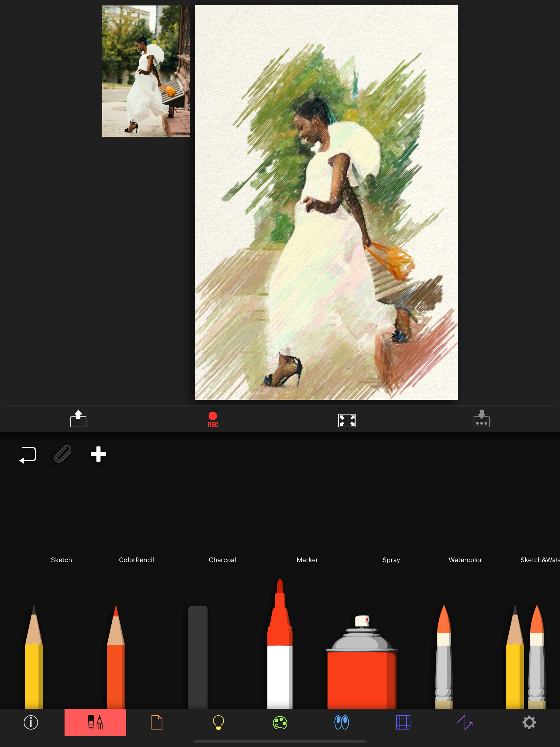560x747 pixels.
Task: Open the info tab
Action: (x=31, y=722)
